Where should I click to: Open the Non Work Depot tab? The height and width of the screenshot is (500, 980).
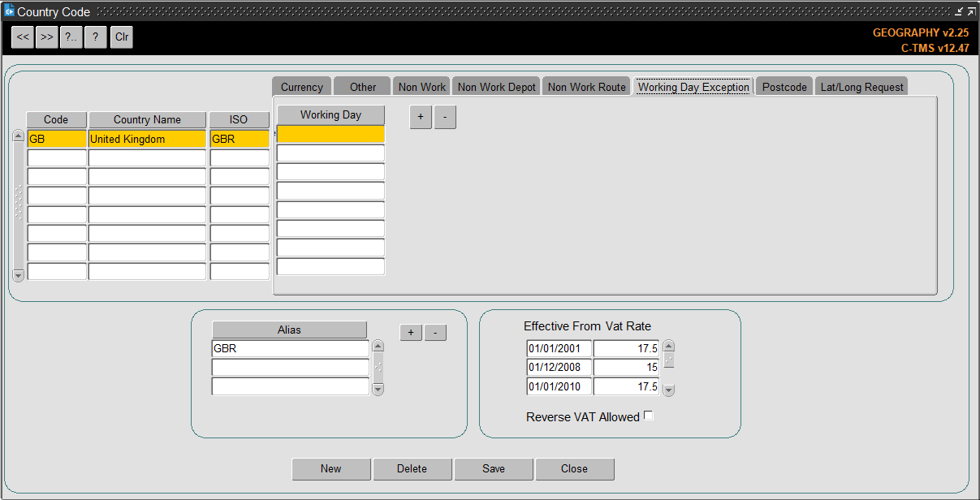pos(497,87)
